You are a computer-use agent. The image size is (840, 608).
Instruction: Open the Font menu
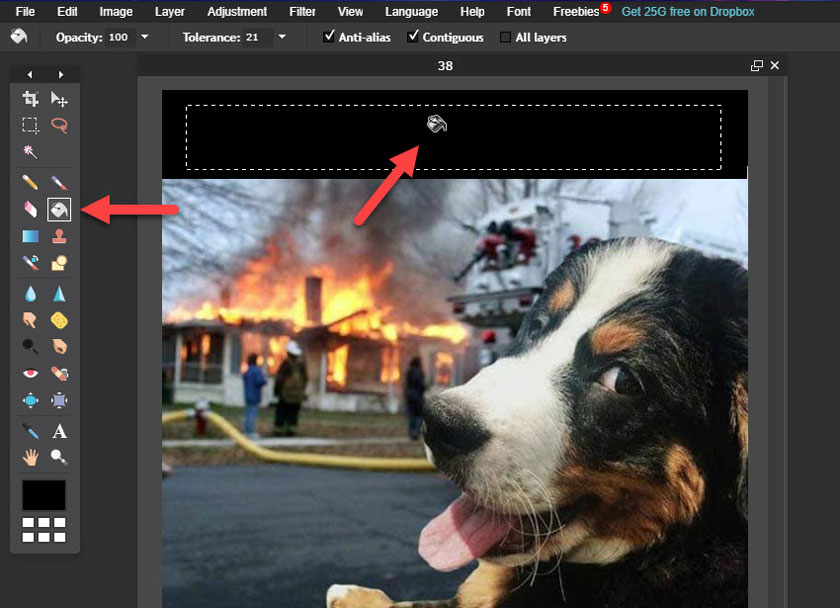[519, 11]
